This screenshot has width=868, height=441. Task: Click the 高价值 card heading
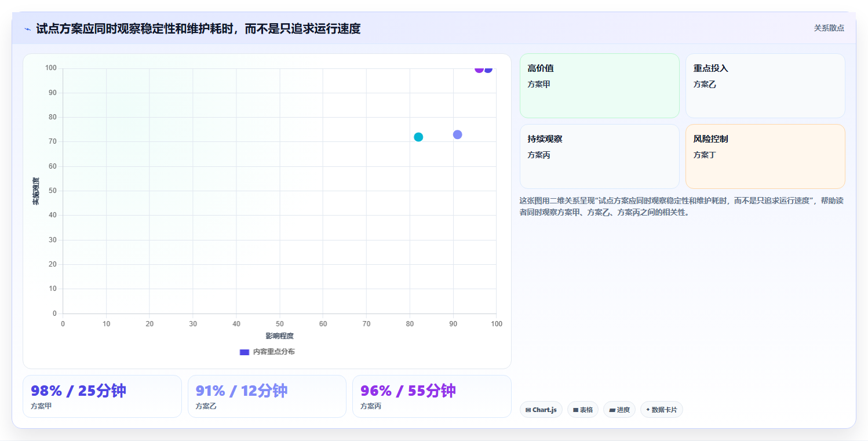point(541,68)
